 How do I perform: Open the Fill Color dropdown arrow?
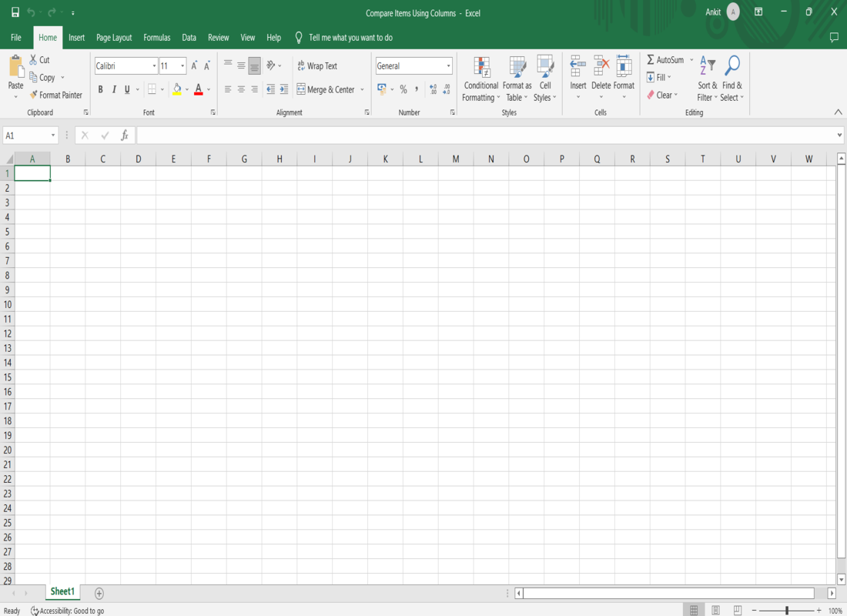[186, 89]
